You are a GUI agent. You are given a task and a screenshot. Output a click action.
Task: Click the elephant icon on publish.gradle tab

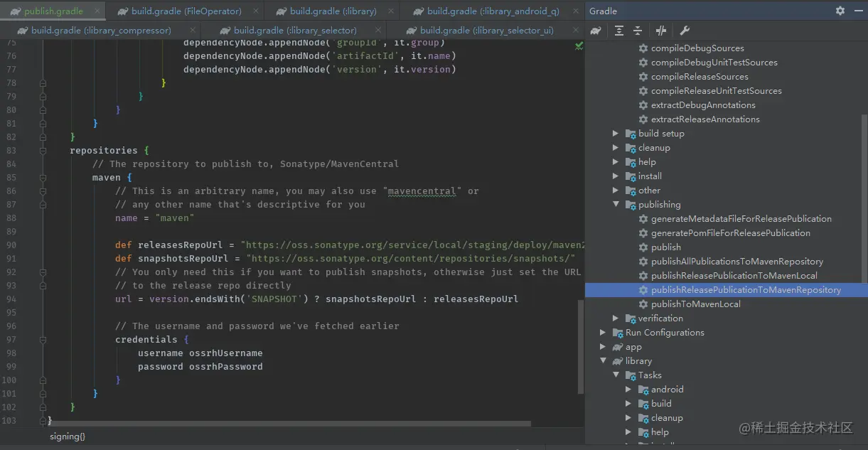click(14, 11)
